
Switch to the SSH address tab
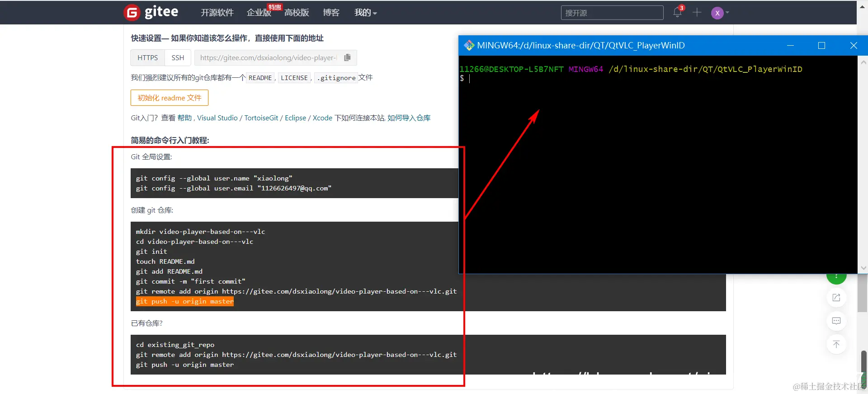[x=178, y=57]
